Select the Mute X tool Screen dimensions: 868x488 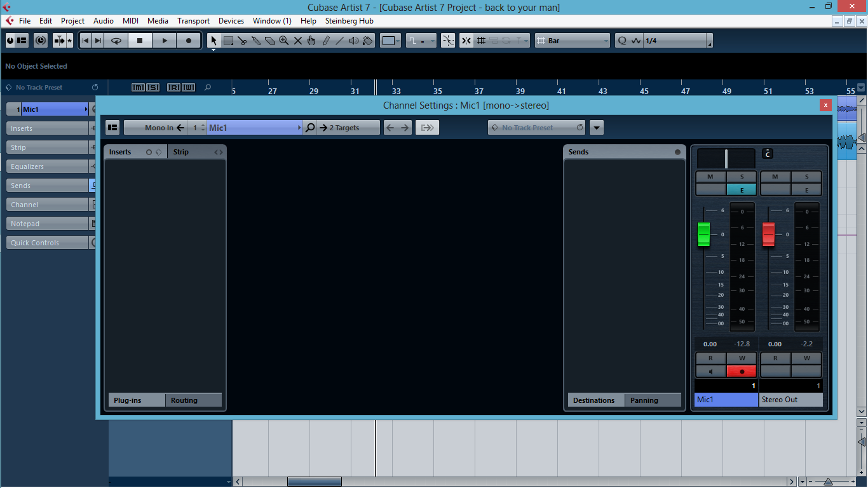coord(297,41)
